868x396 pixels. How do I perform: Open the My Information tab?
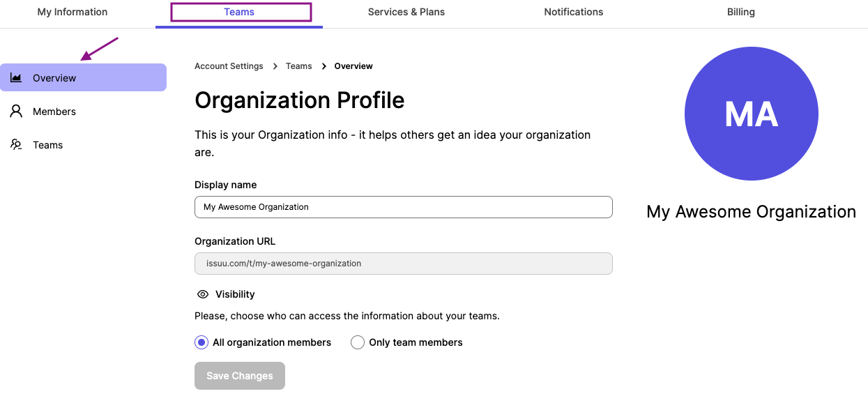click(73, 12)
